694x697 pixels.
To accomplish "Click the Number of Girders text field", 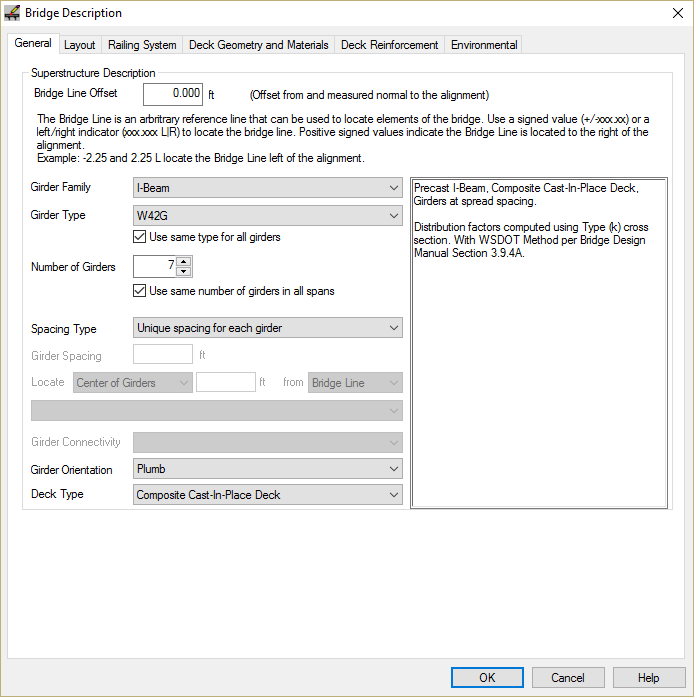I will (x=154, y=267).
